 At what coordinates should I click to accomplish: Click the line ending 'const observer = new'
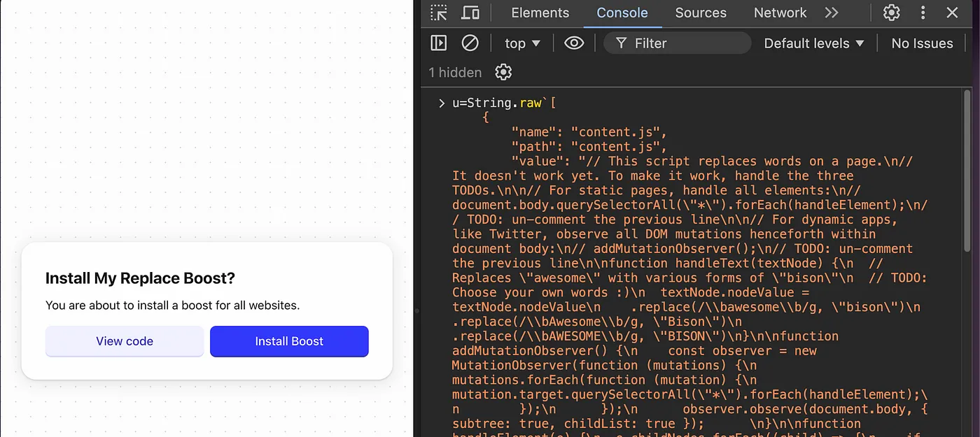(x=634, y=350)
